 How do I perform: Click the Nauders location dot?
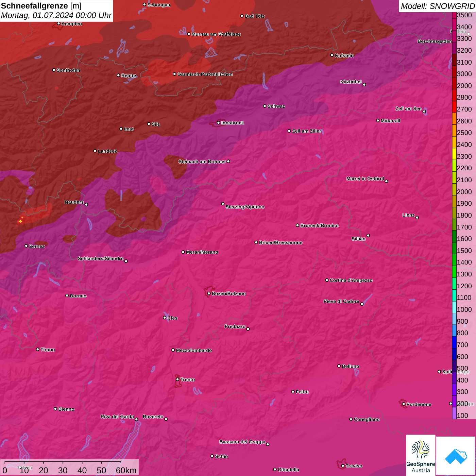point(86,204)
